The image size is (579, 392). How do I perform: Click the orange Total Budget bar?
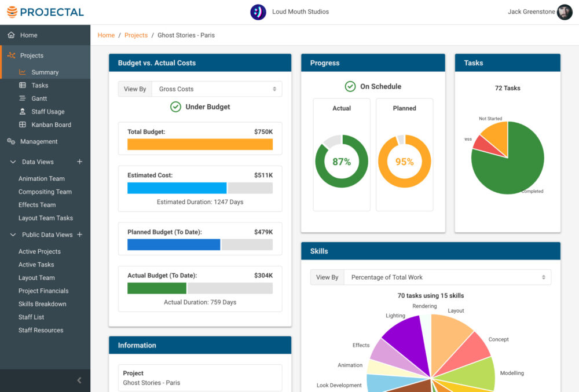(x=200, y=144)
